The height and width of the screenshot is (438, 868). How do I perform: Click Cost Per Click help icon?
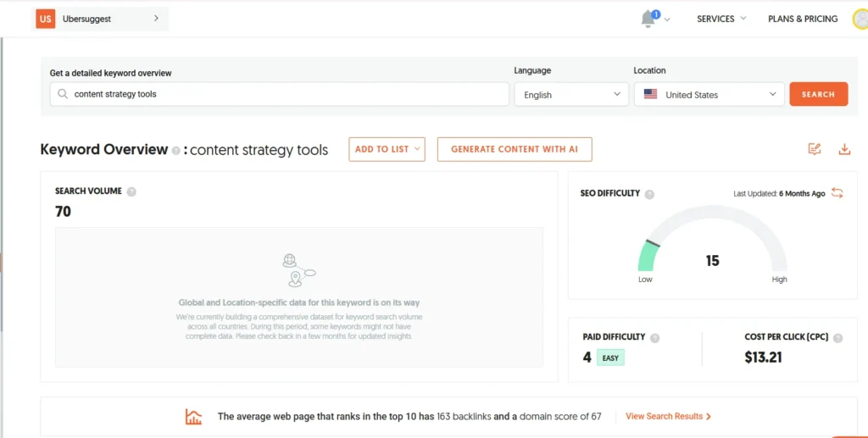pos(837,337)
